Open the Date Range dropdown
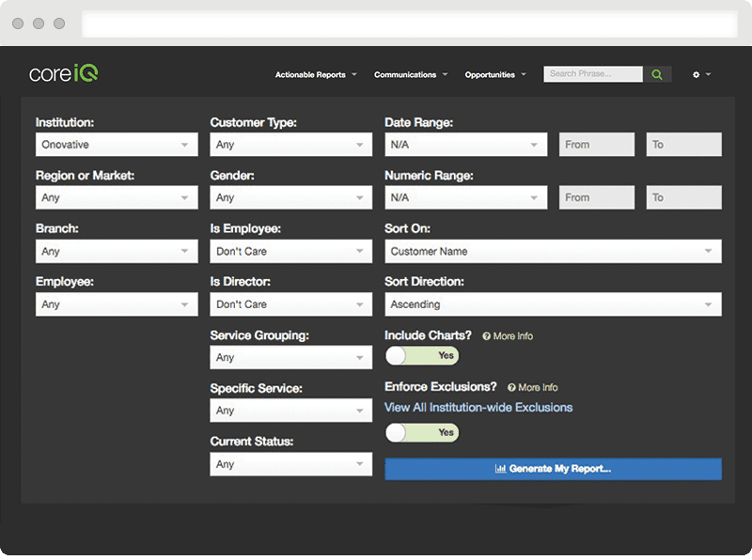This screenshot has width=752, height=560. [465, 145]
